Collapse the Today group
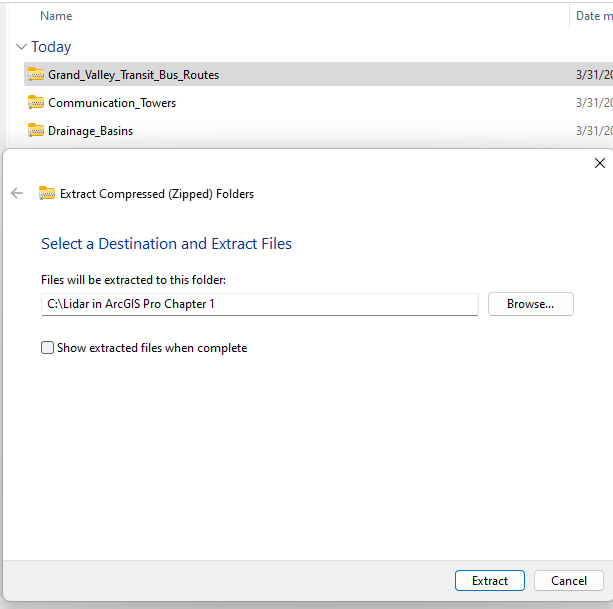 pos(21,47)
